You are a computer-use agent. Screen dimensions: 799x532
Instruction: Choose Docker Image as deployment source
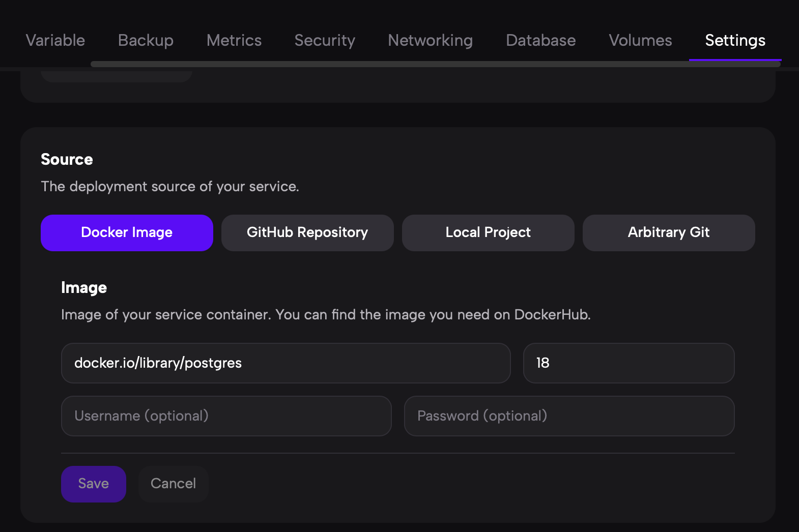127,232
